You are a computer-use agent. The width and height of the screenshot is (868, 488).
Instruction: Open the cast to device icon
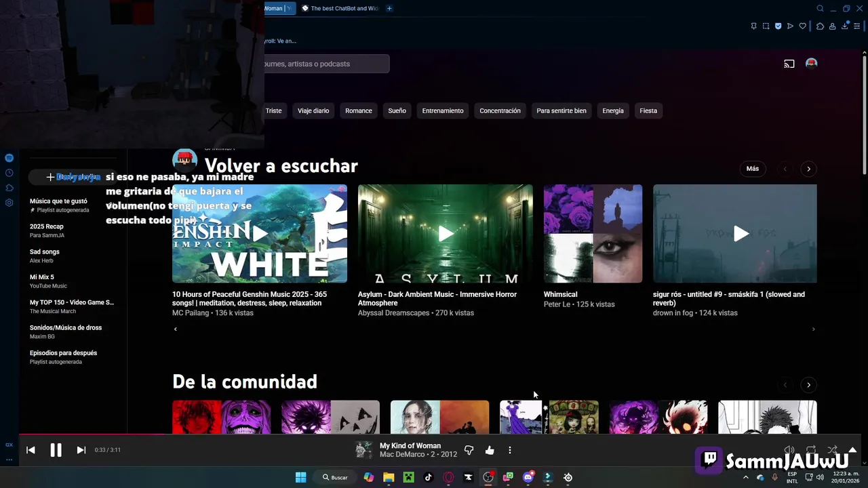click(x=789, y=64)
